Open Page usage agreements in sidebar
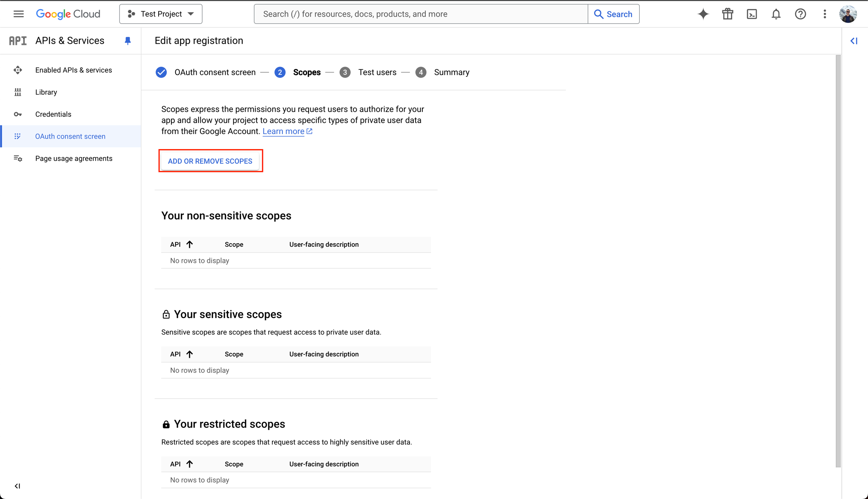Screen dimensions: 868x499 pyautogui.click(x=74, y=158)
